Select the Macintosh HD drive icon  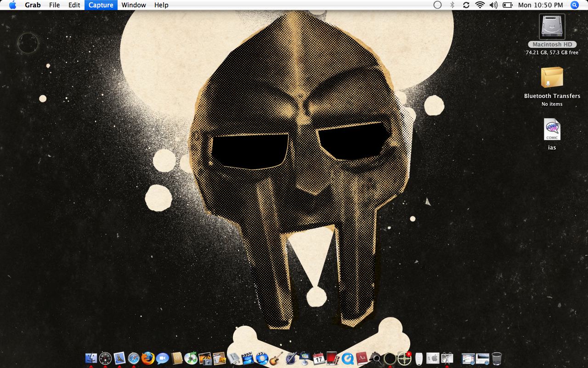tap(552, 27)
